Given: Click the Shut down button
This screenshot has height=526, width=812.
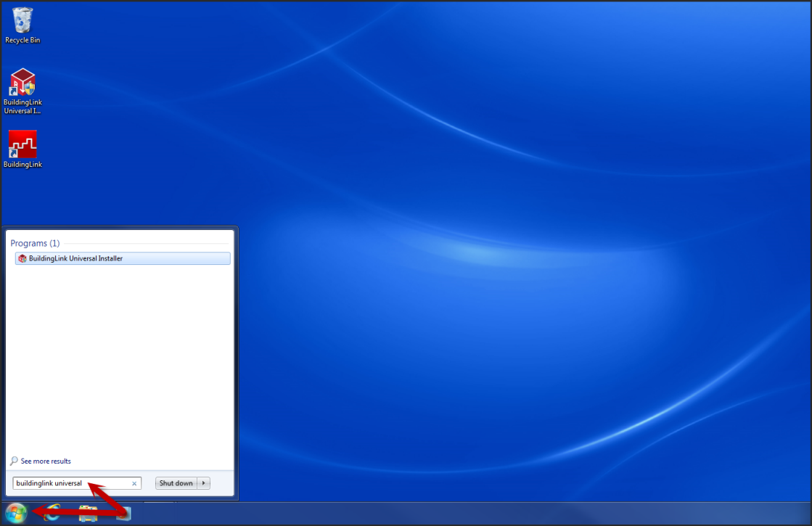Looking at the screenshot, I should click(x=176, y=483).
